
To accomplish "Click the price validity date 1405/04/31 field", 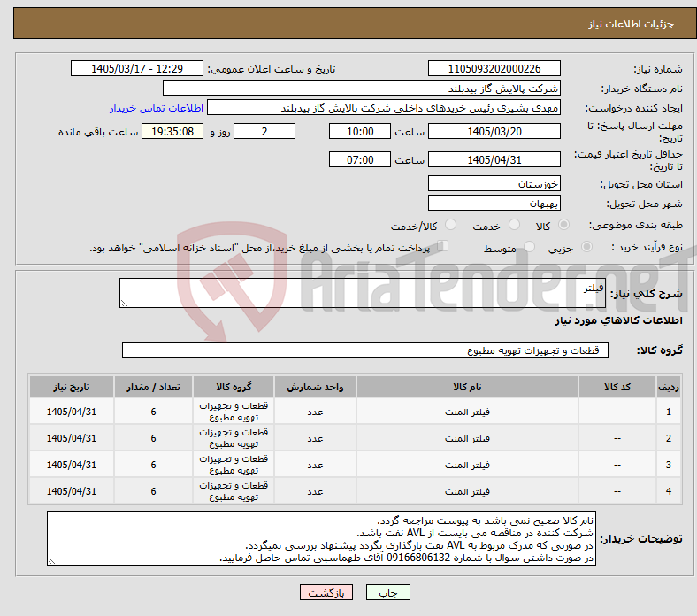I will (x=494, y=159).
